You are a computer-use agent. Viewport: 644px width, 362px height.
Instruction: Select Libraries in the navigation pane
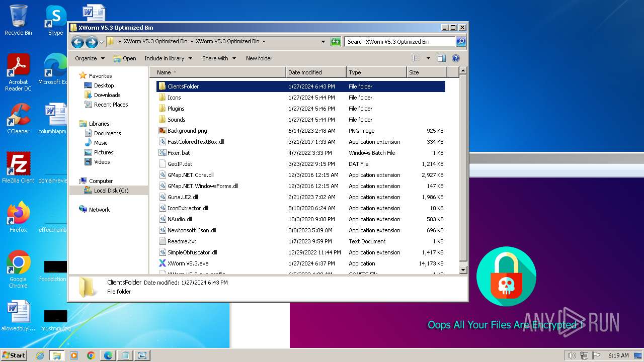(x=99, y=124)
